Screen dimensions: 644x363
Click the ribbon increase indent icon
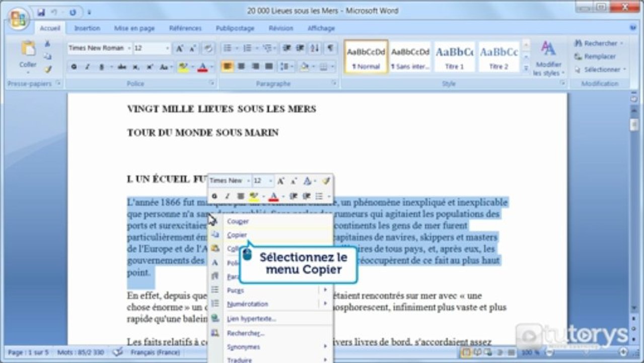point(300,48)
